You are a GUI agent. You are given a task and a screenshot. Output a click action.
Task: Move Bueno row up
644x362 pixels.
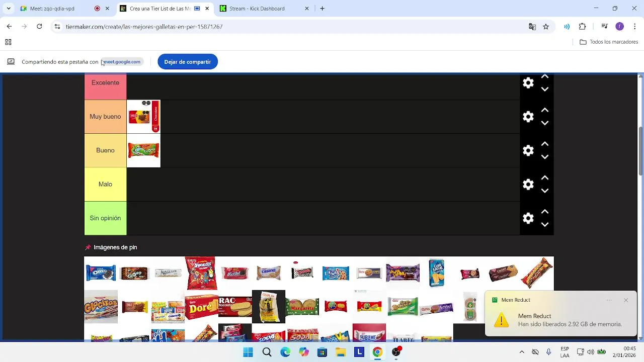544,144
